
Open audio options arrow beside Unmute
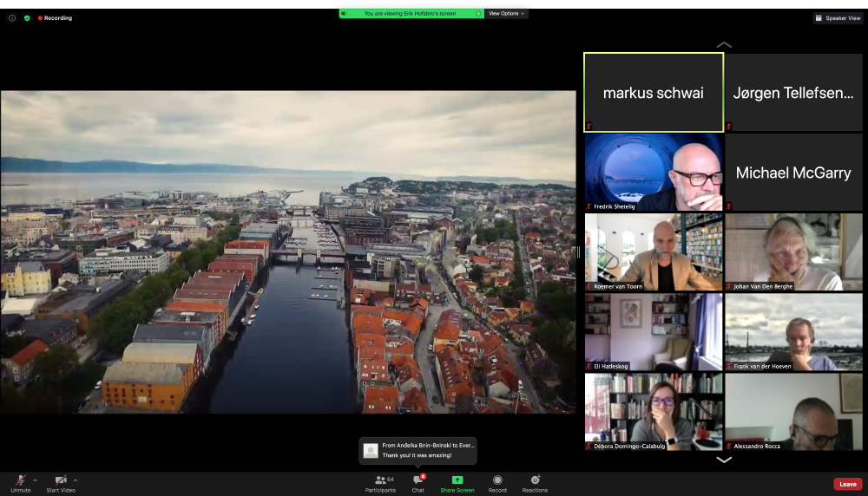35,480
